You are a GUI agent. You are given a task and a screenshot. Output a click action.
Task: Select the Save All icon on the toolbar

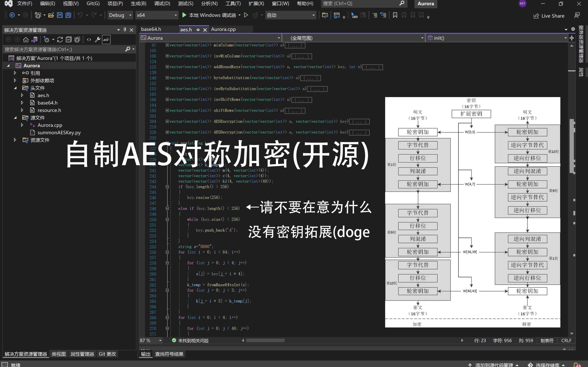coord(68,15)
